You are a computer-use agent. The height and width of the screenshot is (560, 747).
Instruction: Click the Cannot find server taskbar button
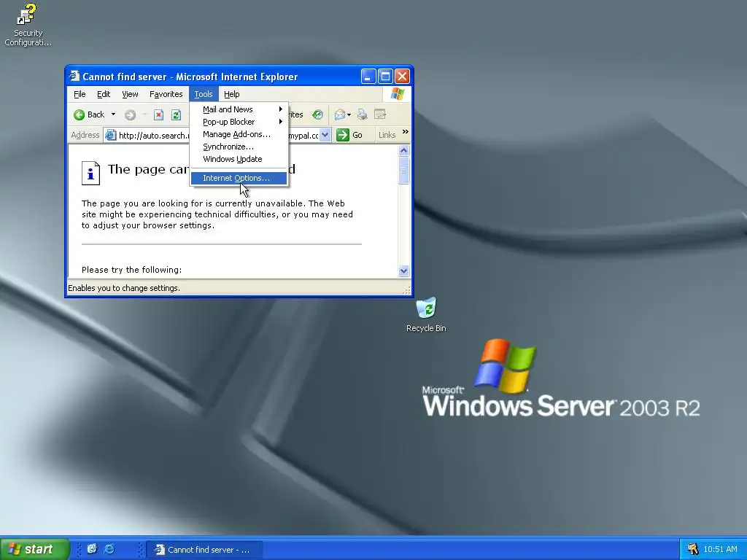click(205, 550)
